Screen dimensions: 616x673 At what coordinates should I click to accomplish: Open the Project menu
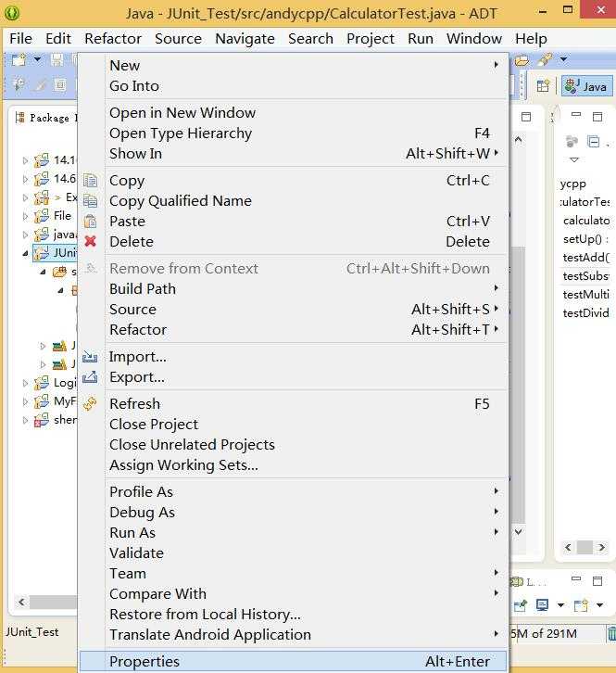371,39
